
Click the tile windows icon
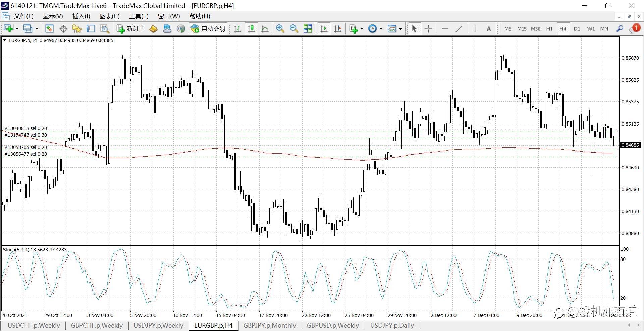click(308, 29)
